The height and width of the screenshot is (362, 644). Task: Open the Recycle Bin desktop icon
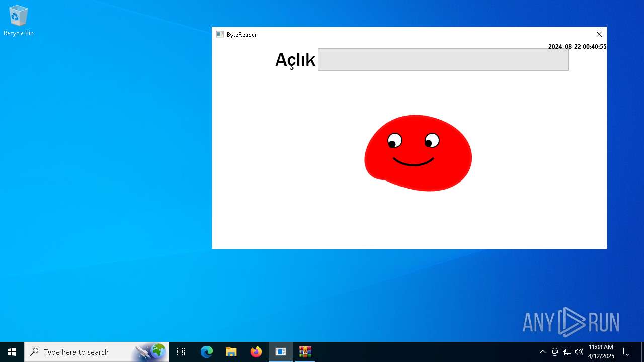(19, 21)
